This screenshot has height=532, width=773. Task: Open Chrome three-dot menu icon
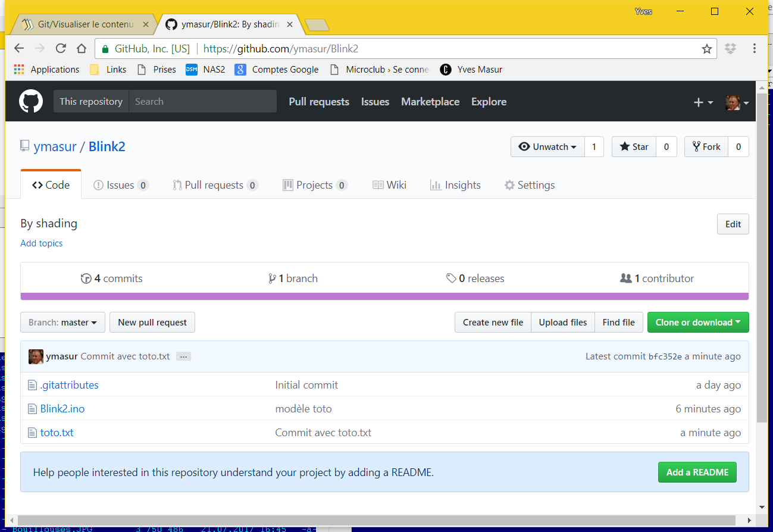pyautogui.click(x=755, y=49)
